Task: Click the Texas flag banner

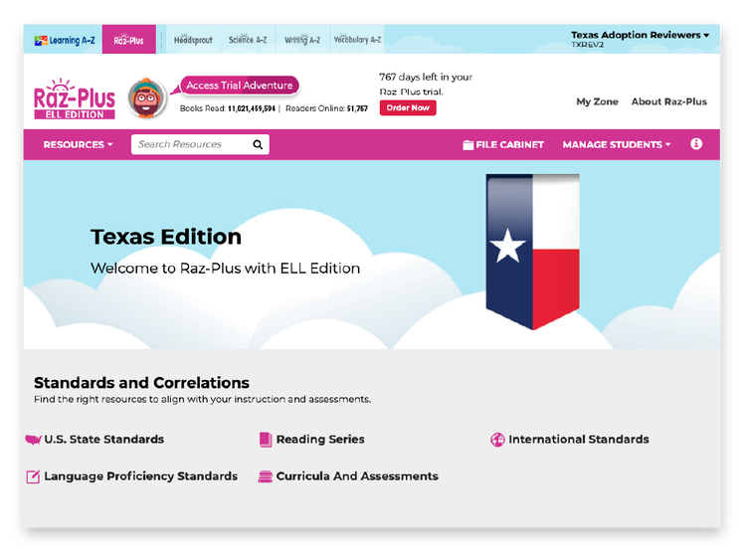Action: [532, 252]
